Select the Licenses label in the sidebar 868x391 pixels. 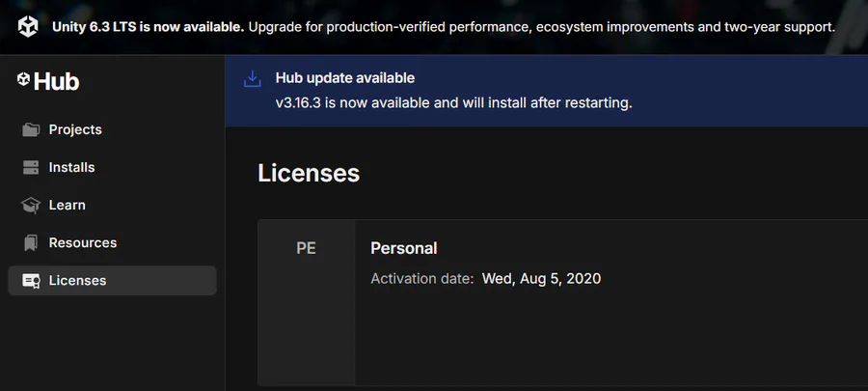(77, 281)
